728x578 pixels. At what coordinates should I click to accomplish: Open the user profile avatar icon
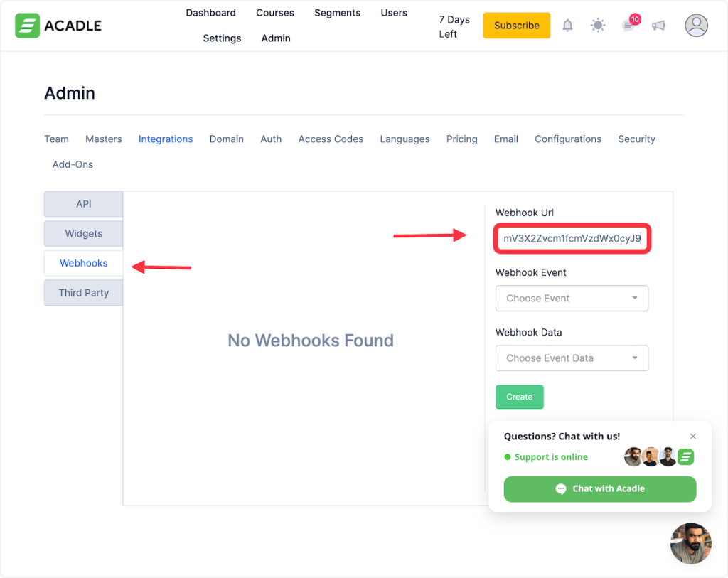coord(696,26)
